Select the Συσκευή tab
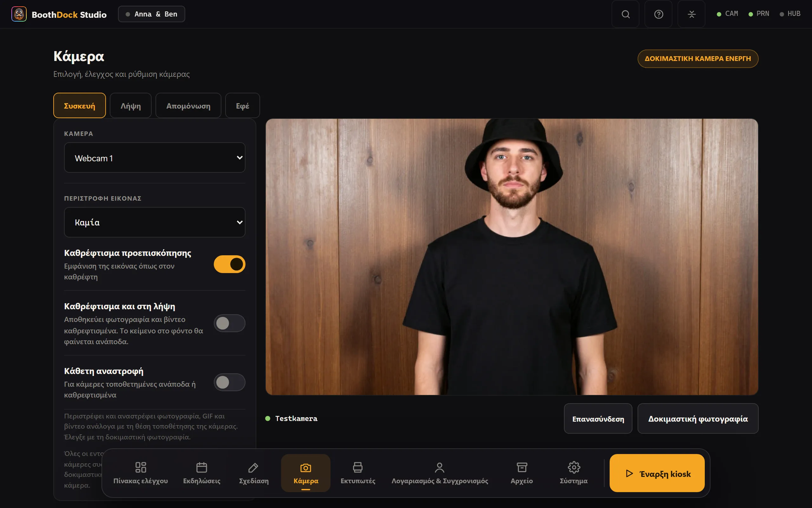The width and height of the screenshot is (812, 508). click(80, 105)
